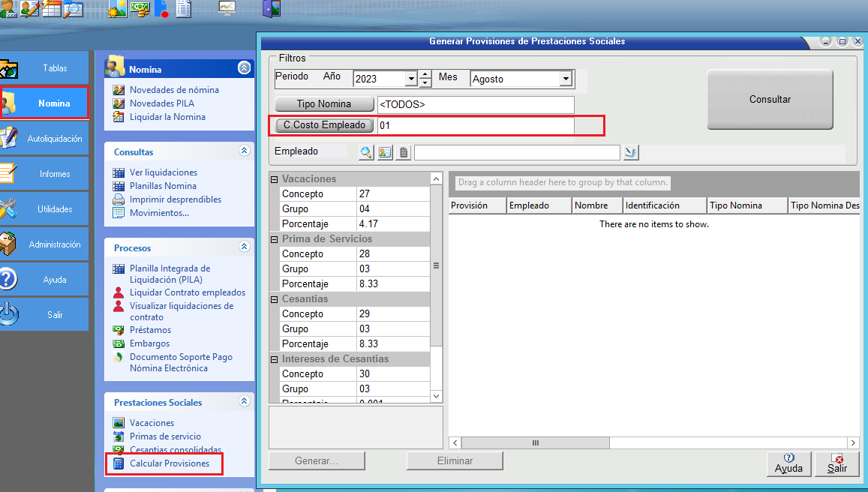Collapse the Prima de Servicios group
This screenshot has width=868, height=492.
(x=275, y=239)
